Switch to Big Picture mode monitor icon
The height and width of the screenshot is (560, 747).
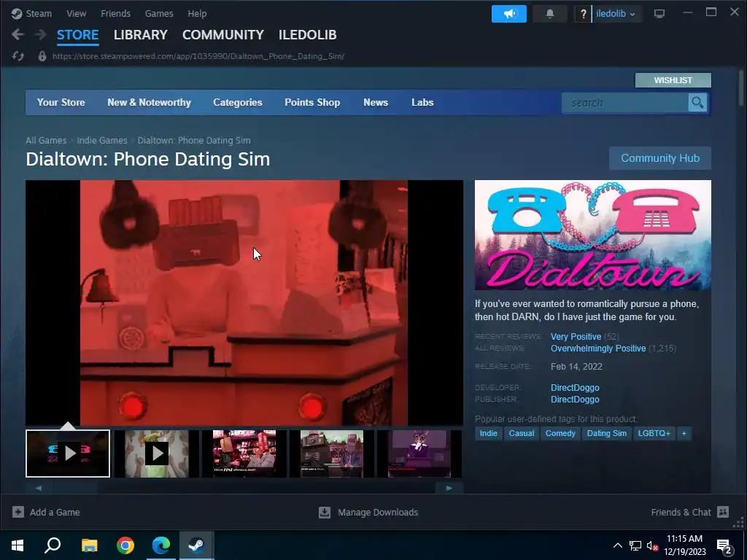click(659, 14)
